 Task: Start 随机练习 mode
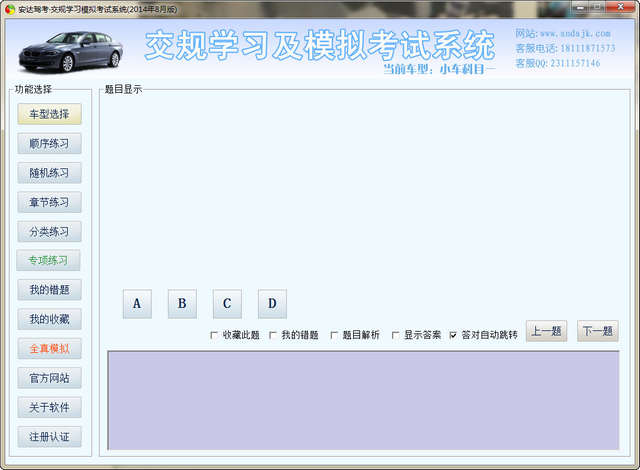tap(49, 173)
